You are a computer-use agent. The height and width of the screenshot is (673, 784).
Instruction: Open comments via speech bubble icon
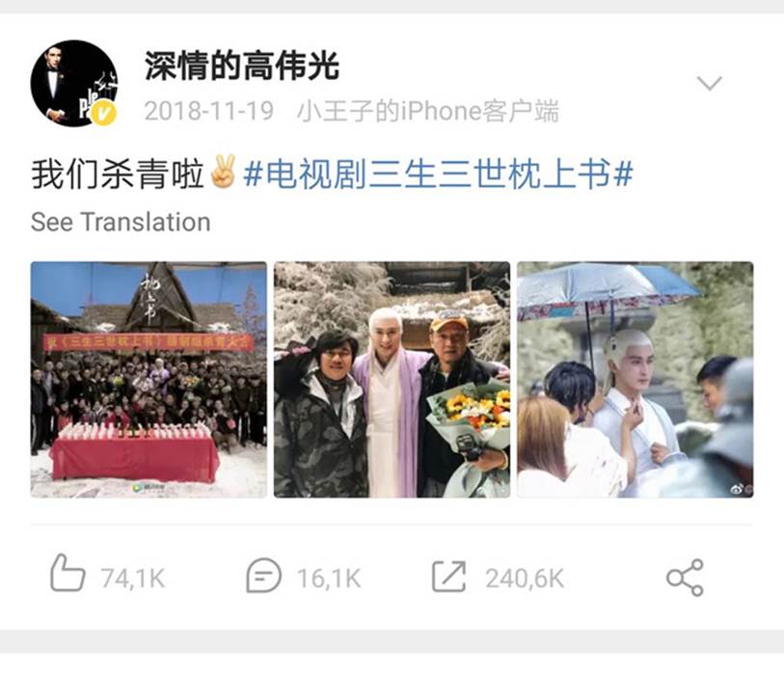tap(263, 576)
